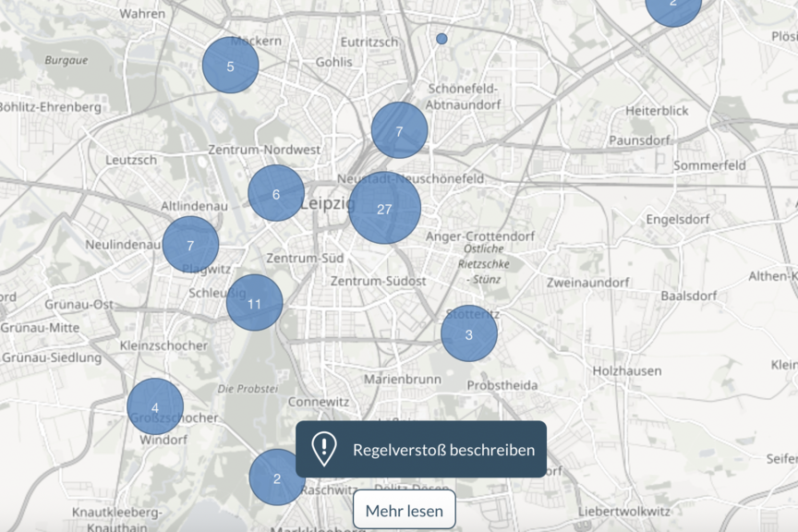798x532 pixels.
Task: Click the location pin icon with exclamation mark
Action: click(x=324, y=449)
